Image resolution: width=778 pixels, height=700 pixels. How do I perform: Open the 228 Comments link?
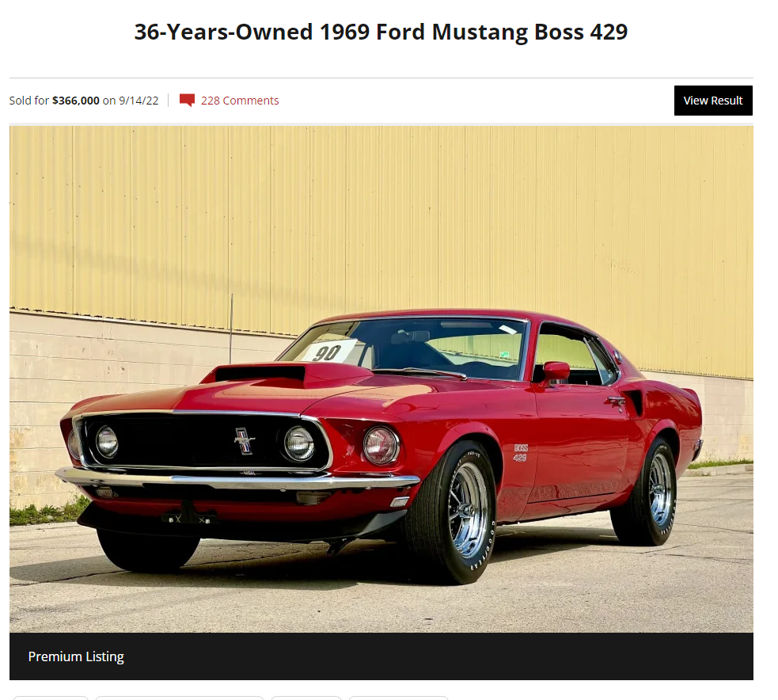click(x=240, y=101)
